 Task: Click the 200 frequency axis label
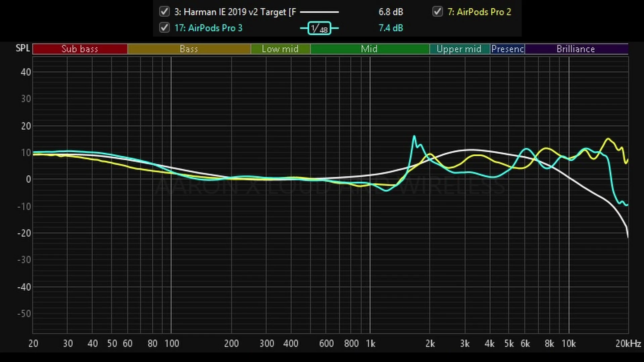(231, 344)
